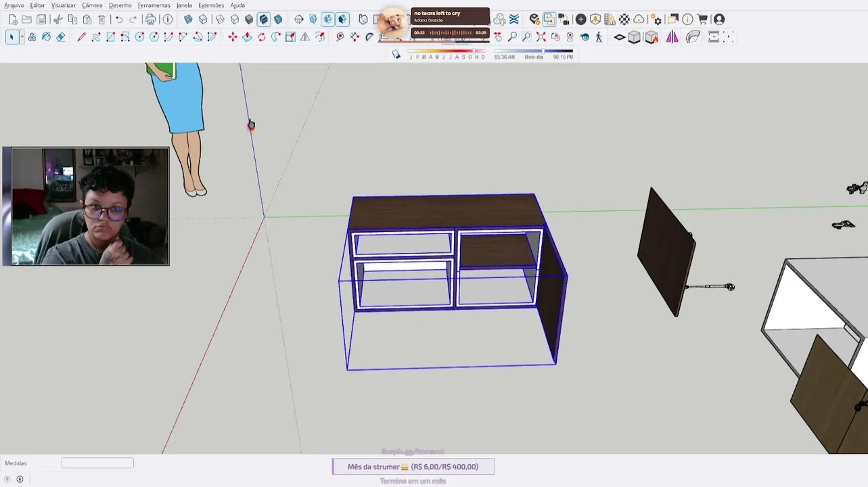Open the Extensões menu

click(x=211, y=5)
